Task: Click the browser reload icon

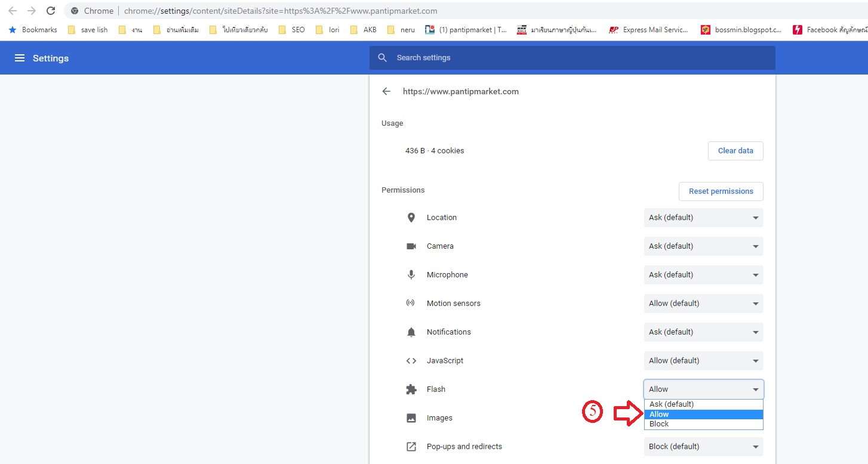Action: point(51,11)
